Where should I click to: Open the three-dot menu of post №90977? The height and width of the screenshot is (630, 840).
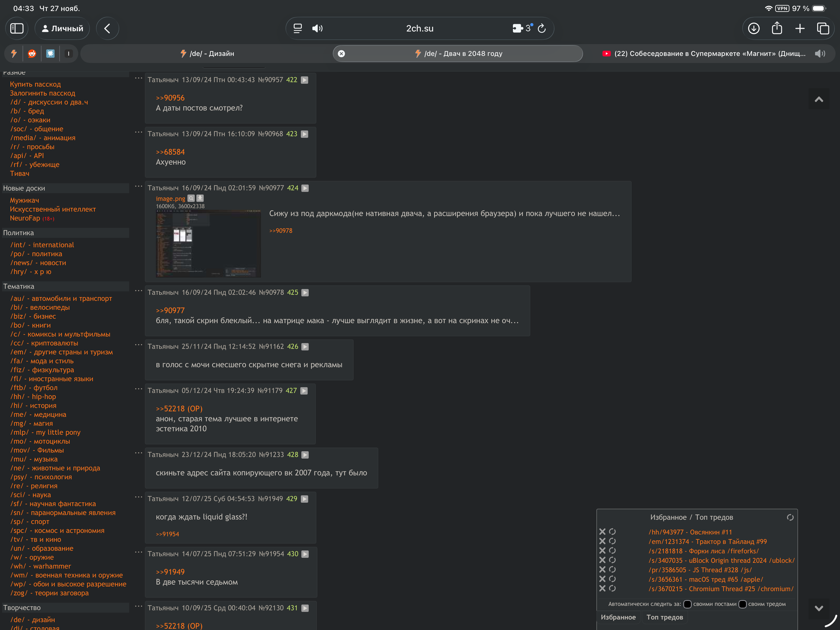(x=139, y=186)
